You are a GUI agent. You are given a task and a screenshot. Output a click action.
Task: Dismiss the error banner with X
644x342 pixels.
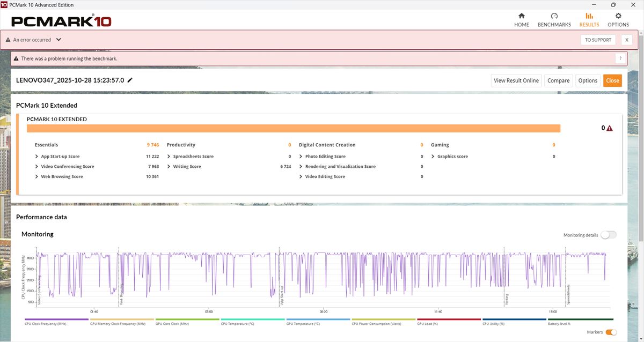coord(626,40)
